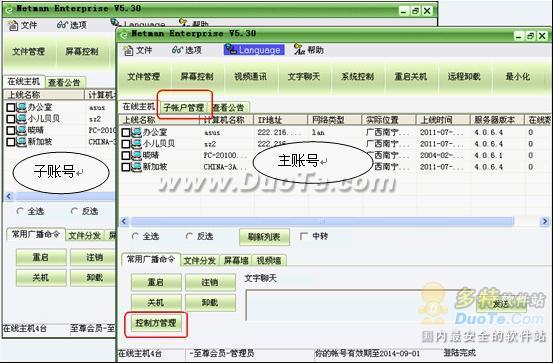Screen dimensions: 553x363
Task: Click 重启 button in back window
Action: click(x=41, y=257)
